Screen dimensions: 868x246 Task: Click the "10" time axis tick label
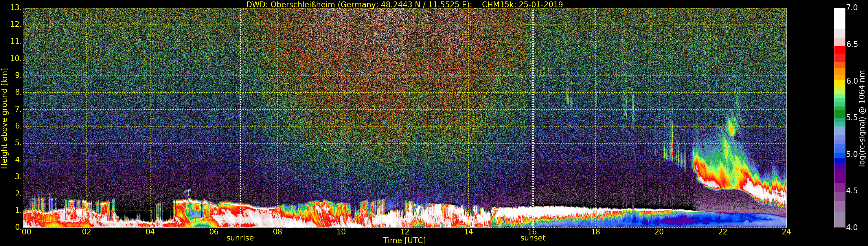point(341,232)
